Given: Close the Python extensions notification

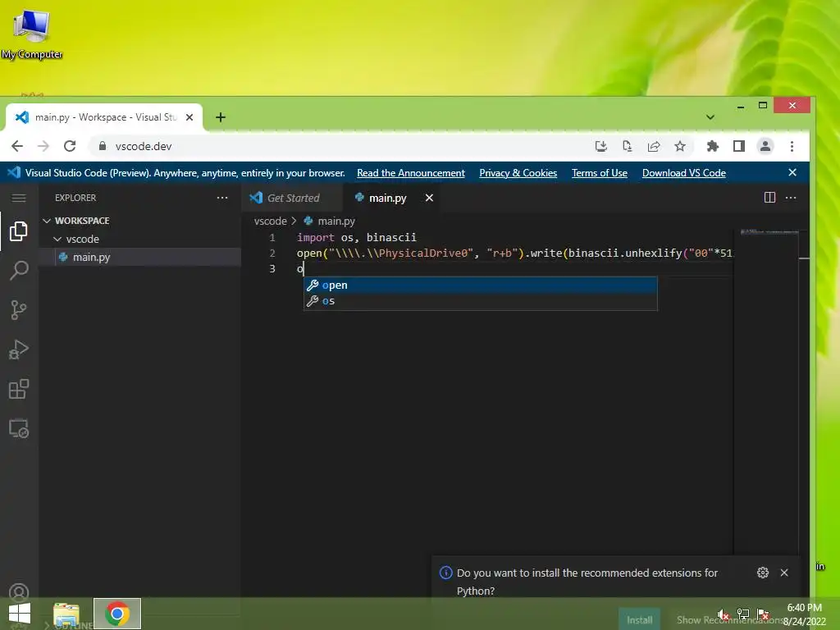Looking at the screenshot, I should (784, 573).
